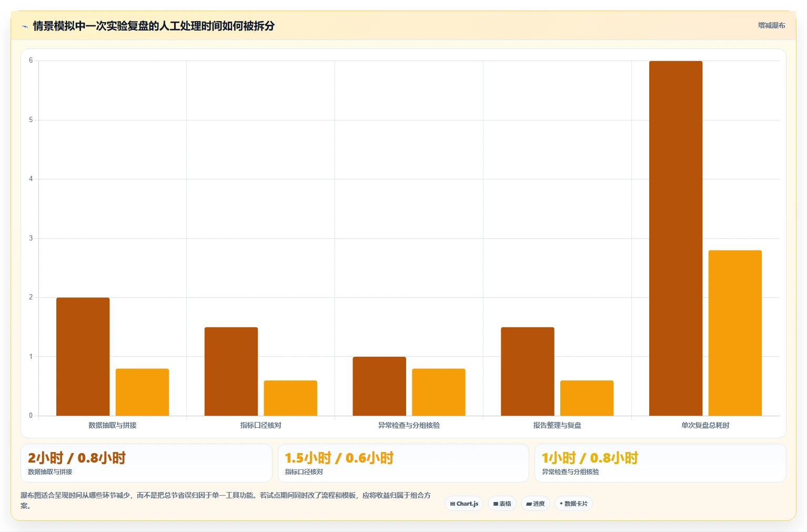Click the dark bar for 指标口径核对
Screen dimensions: 807x532
click(231, 372)
